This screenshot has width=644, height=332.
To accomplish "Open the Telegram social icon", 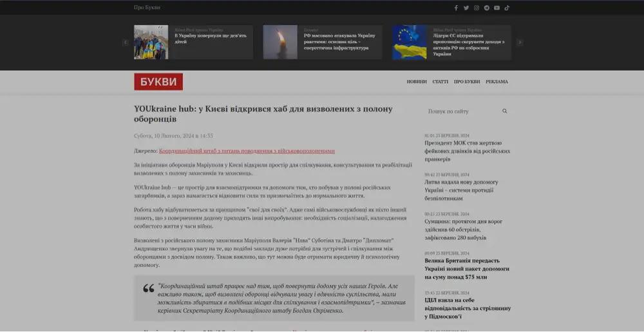I will pyautogui.click(x=487, y=8).
